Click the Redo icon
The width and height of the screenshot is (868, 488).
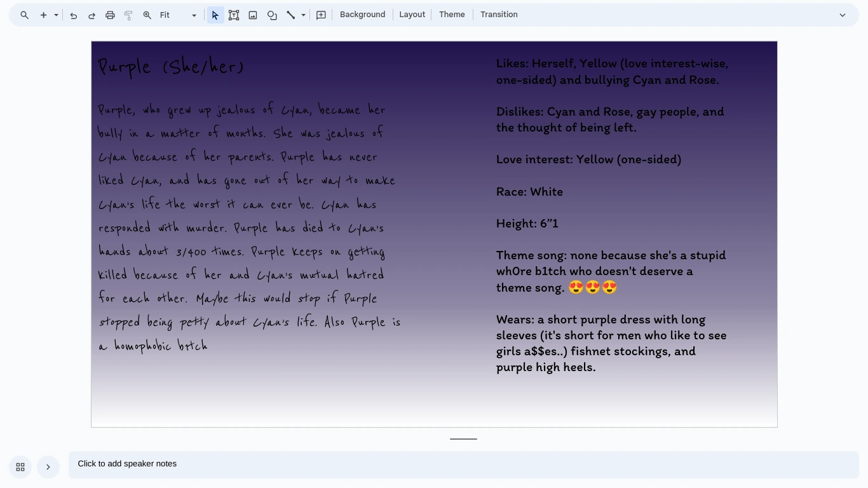click(92, 15)
